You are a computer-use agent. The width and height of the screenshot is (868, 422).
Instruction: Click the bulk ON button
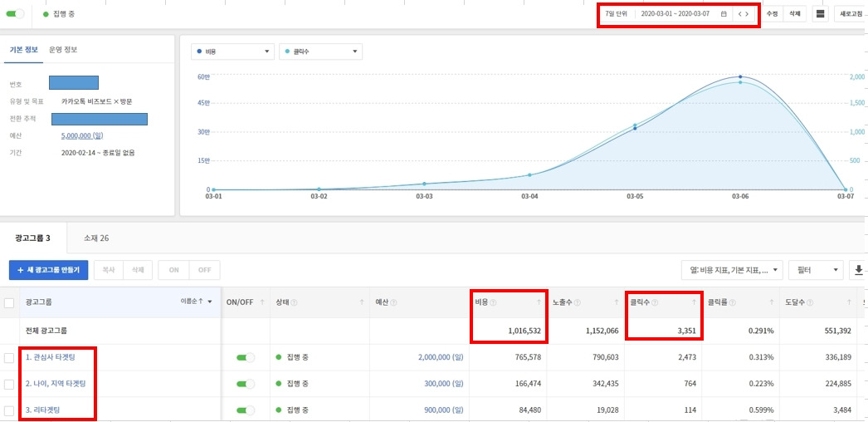point(173,270)
